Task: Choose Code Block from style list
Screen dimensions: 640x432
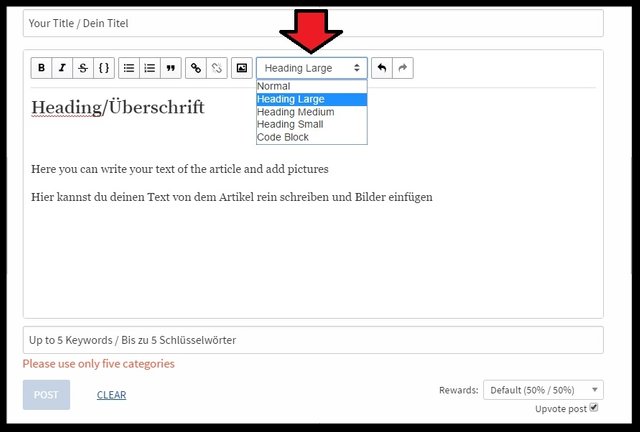Action: click(x=312, y=137)
